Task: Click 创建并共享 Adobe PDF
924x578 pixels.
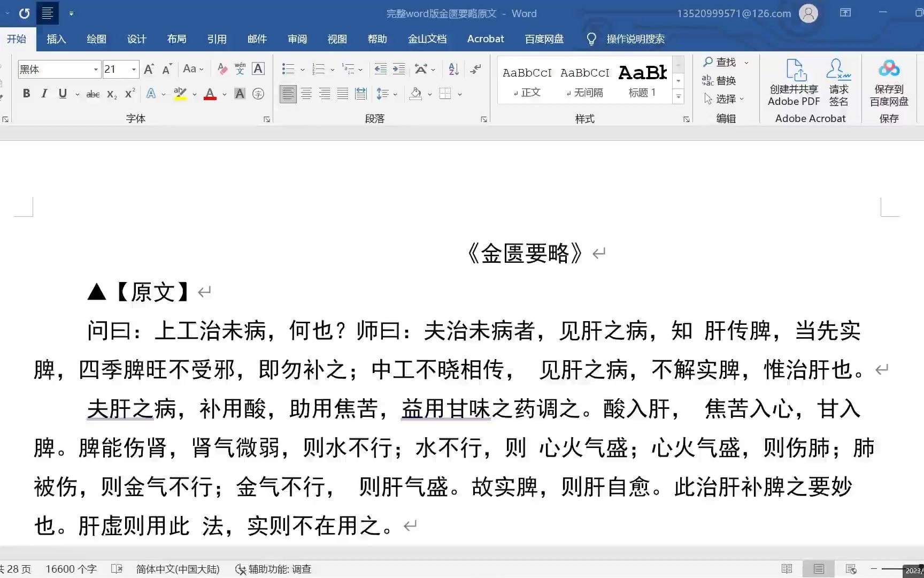Action: 794,82
